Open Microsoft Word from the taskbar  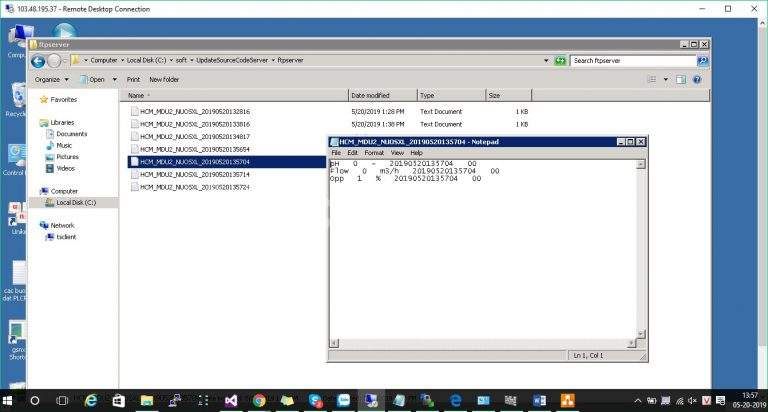[539, 401]
